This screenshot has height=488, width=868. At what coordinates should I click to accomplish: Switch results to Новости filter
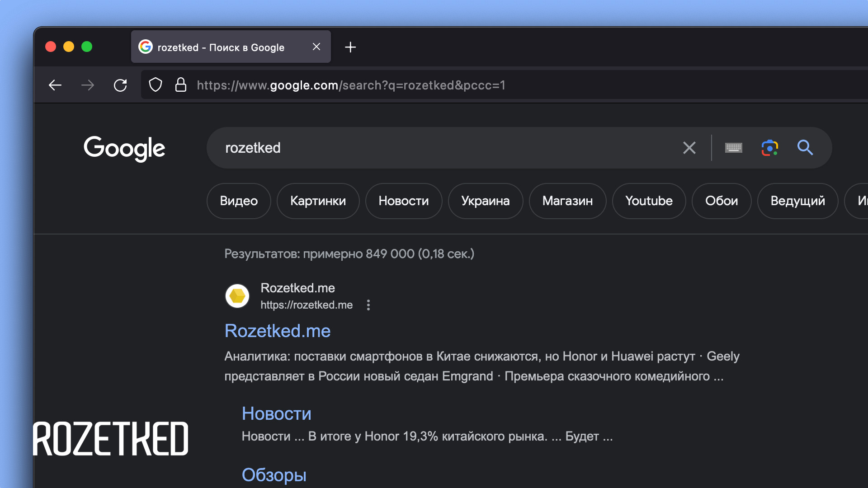[403, 201]
